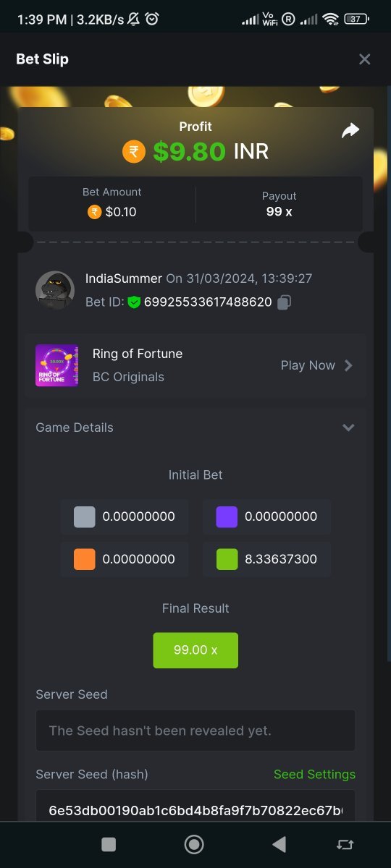The image size is (391, 868).
Task: Open the Seed Settings link
Action: tap(314, 774)
